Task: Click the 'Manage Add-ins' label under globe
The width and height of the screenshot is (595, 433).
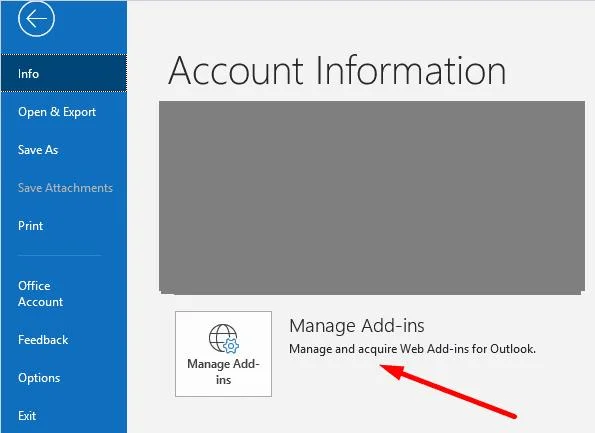Action: click(x=224, y=372)
